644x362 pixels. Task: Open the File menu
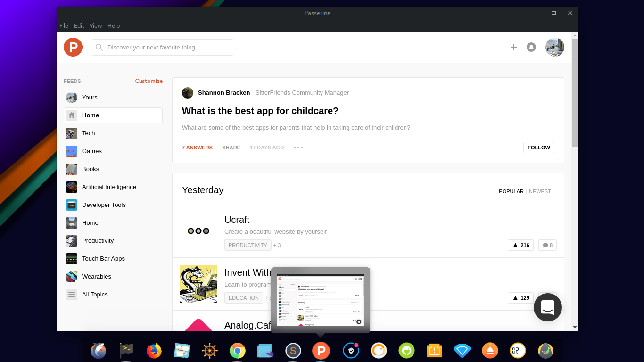pos(64,26)
